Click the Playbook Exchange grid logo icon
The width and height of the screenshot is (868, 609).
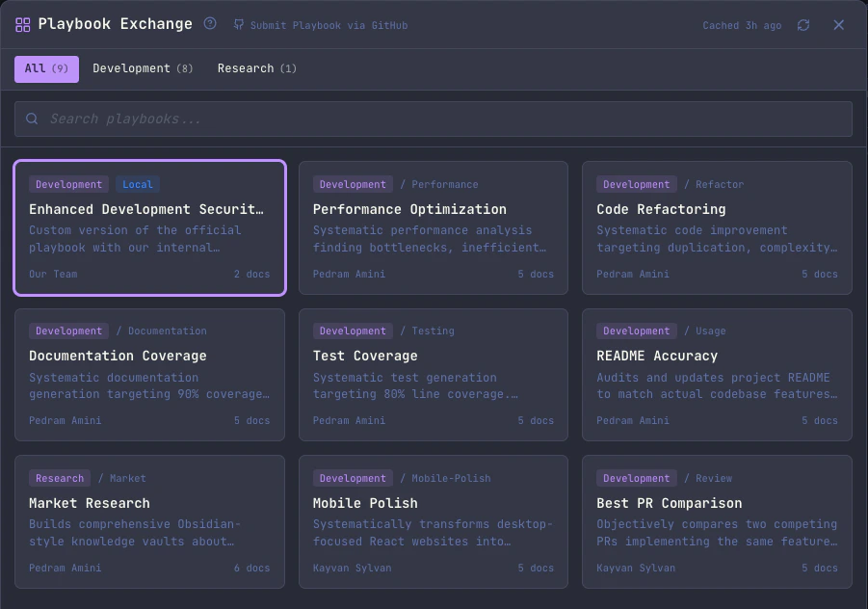tap(22, 24)
